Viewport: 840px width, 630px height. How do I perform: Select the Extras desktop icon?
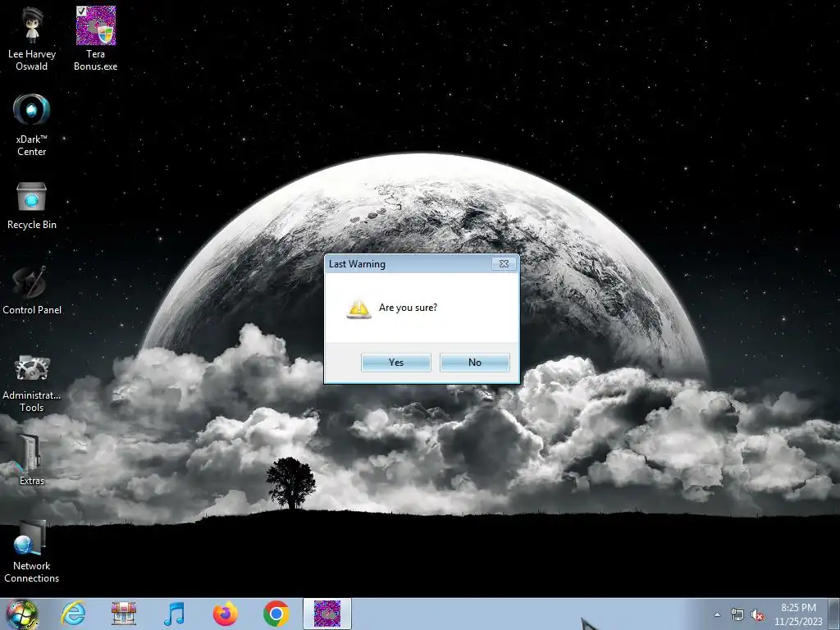point(32,459)
